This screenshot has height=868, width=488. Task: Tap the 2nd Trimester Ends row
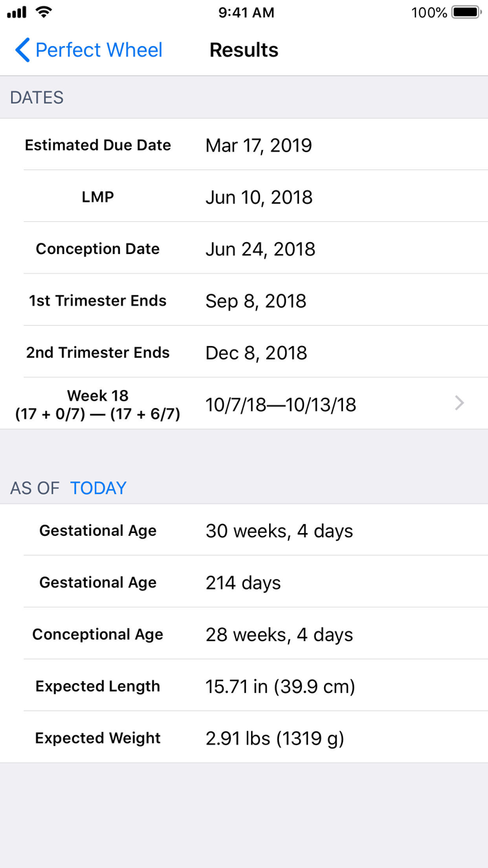click(x=244, y=352)
